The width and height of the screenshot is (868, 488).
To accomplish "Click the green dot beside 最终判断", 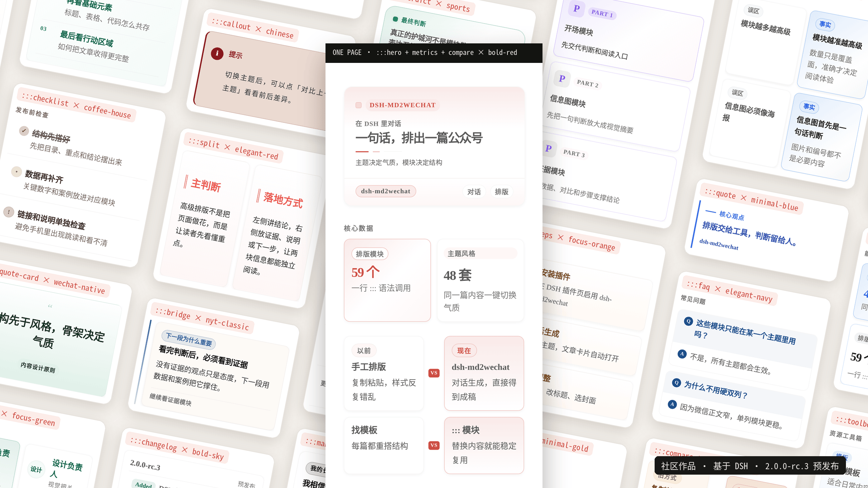I will [x=395, y=19].
